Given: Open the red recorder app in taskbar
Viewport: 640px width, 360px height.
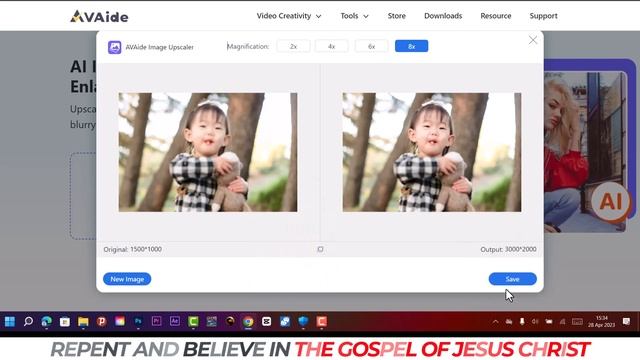Looking at the screenshot, I should click(x=322, y=322).
